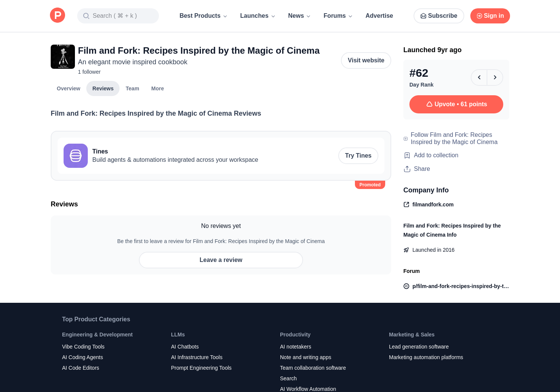Open the Tines app icon
Image resolution: width=560 pixels, height=392 pixels.
[x=76, y=156]
